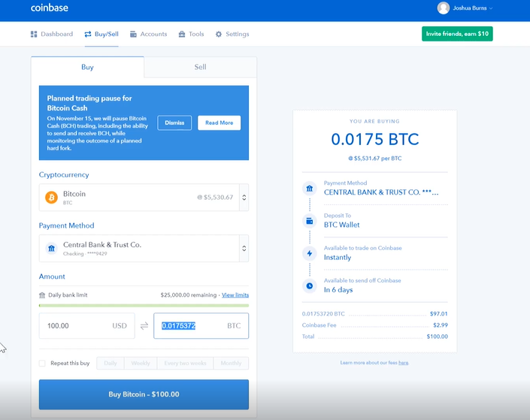Image resolution: width=530 pixels, height=420 pixels.
Task: Open the Buy/Sell menu item
Action: click(x=101, y=34)
